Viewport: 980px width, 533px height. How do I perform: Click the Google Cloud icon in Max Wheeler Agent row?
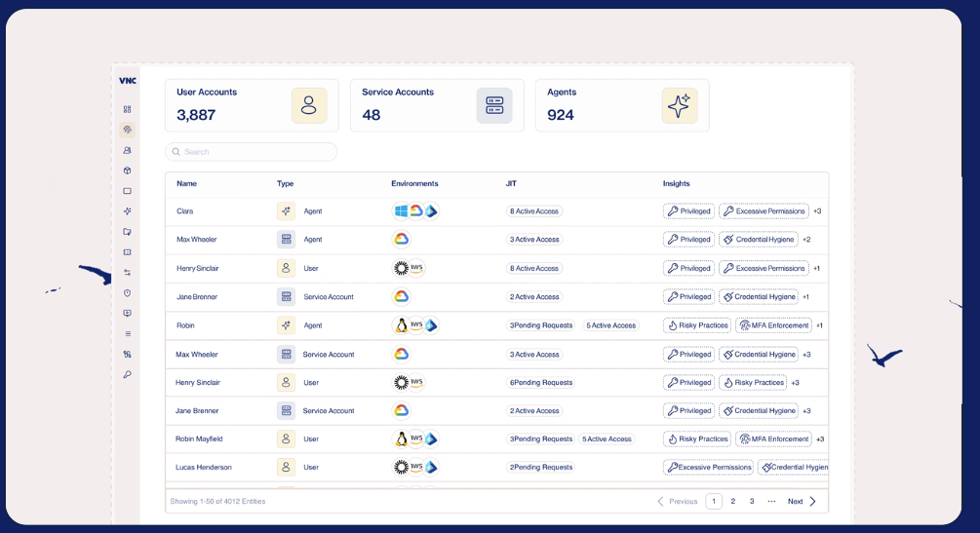[x=401, y=240]
